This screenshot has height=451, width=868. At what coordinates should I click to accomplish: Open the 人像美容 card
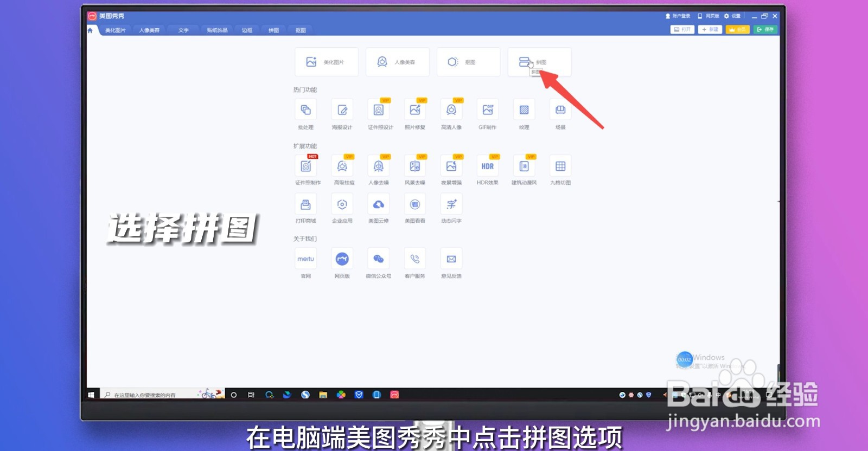(398, 62)
